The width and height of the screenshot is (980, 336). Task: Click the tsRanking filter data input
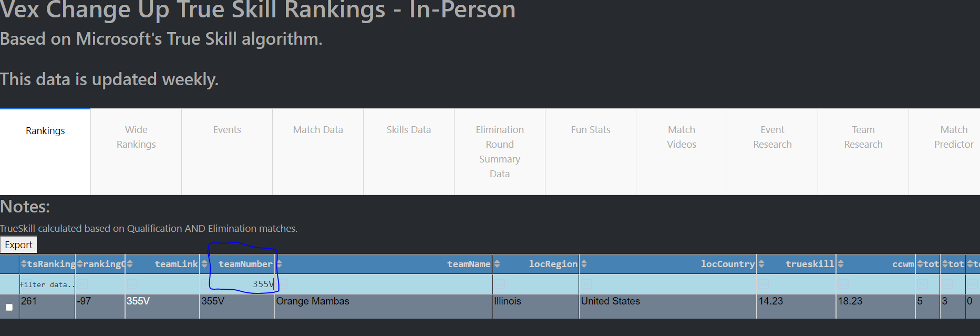(x=47, y=284)
